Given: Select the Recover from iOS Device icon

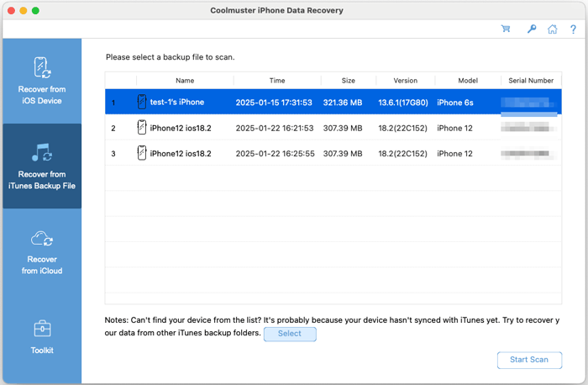Looking at the screenshot, I should (x=42, y=67).
